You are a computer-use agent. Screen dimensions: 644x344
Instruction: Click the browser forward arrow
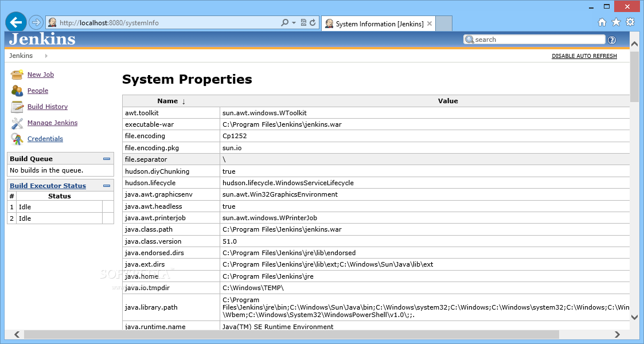pyautogui.click(x=36, y=22)
